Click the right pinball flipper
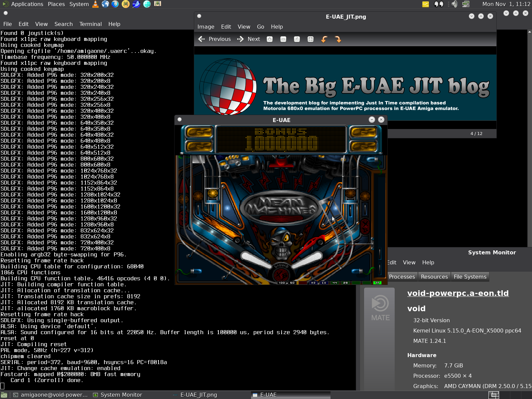The height and width of the screenshot is (399, 532). [x=307, y=260]
